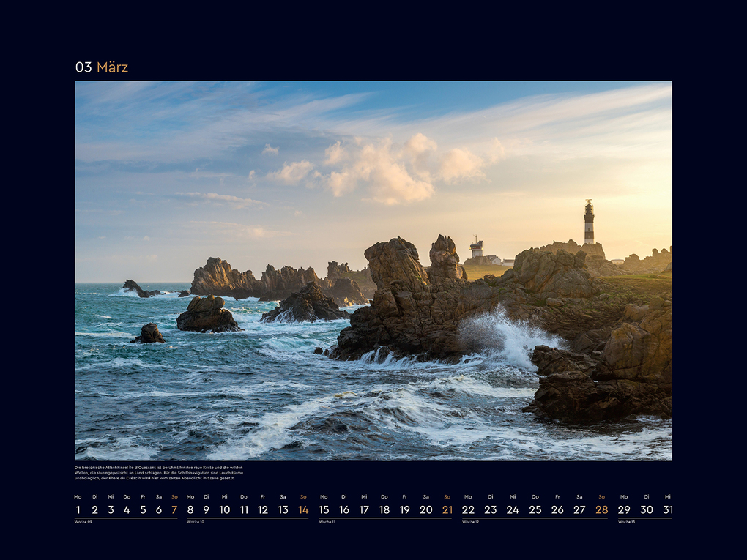Select the orange date 28
The image size is (747, 560).
tap(601, 509)
